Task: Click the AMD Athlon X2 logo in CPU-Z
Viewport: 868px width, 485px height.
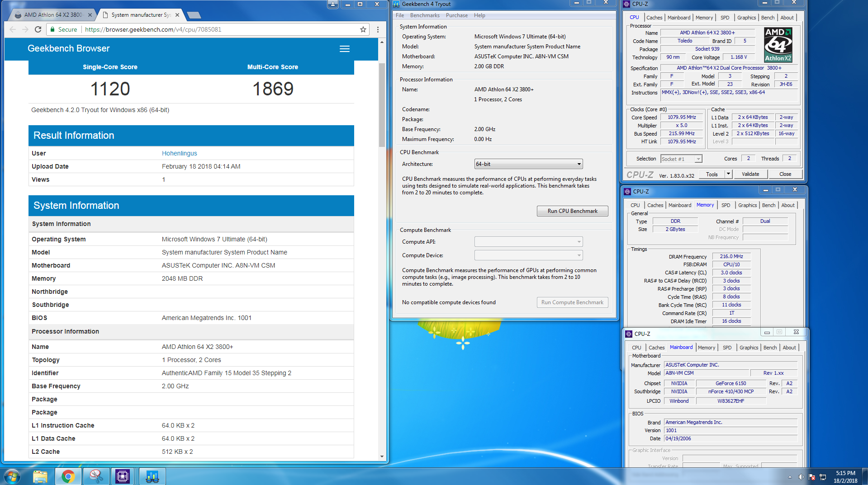Action: 778,45
